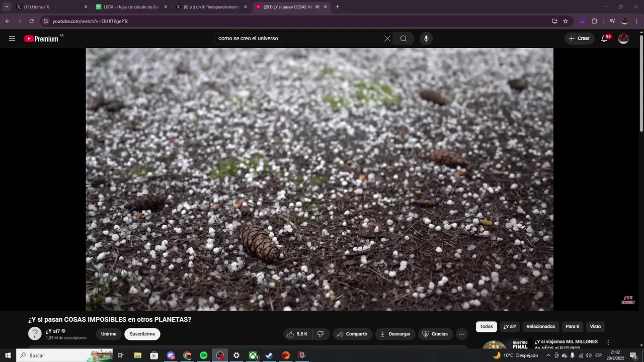
Task: Close the Home / X tab
Action: 86,7
